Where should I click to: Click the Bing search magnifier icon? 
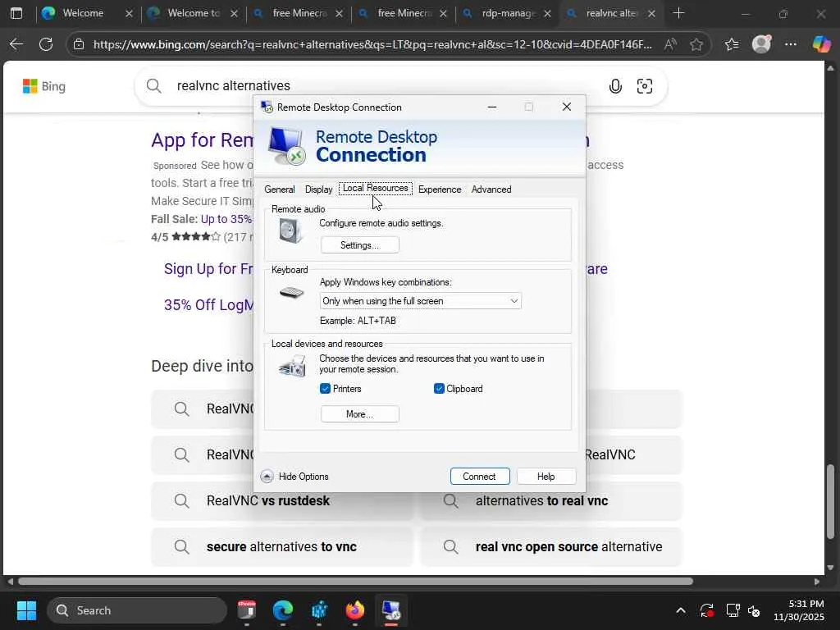[153, 85]
